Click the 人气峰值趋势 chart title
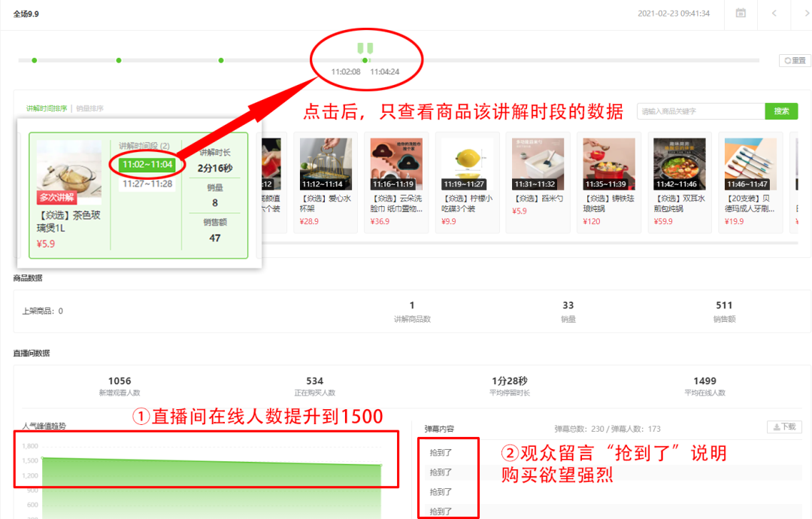Image resolution: width=812 pixels, height=519 pixels. [44, 426]
